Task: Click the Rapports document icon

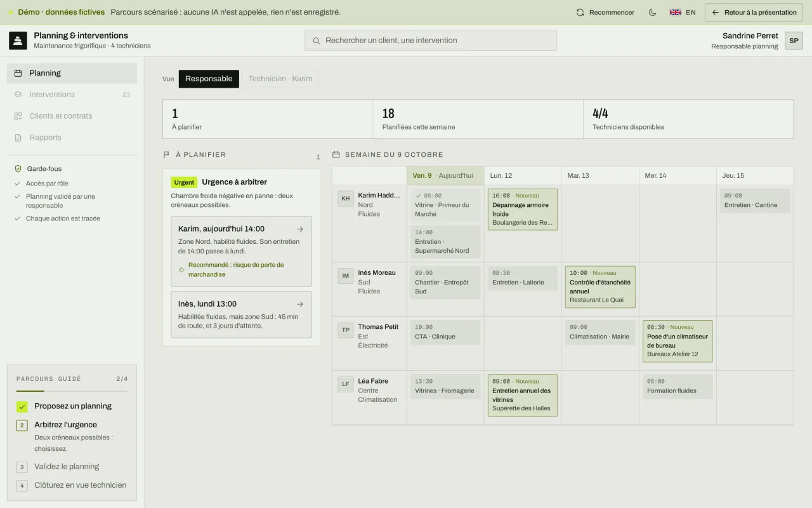Action: 18,138
